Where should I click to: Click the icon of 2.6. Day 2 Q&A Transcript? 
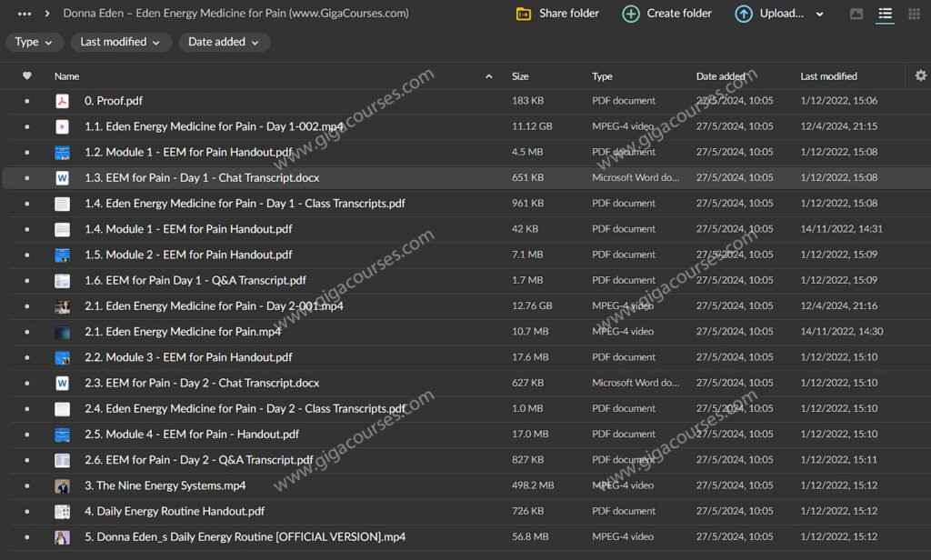62,460
